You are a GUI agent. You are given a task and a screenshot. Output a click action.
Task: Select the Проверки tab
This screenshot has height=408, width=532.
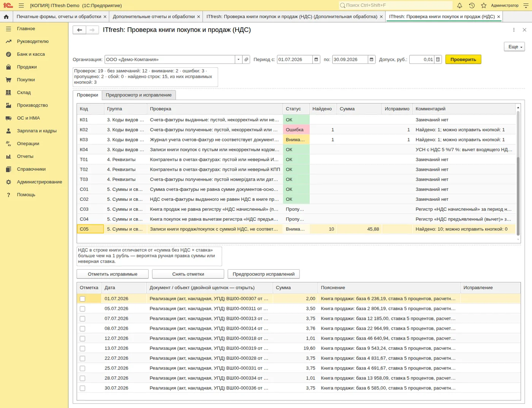[x=87, y=95]
